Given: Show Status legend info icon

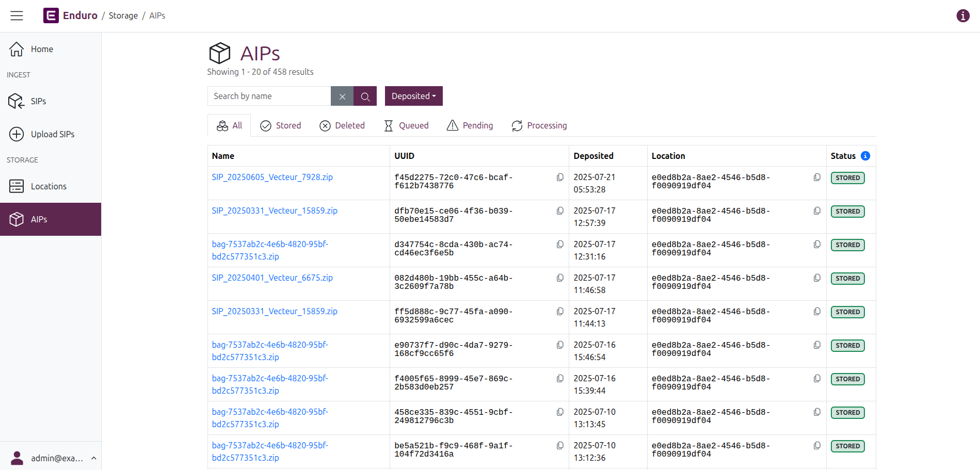Looking at the screenshot, I should pos(865,156).
